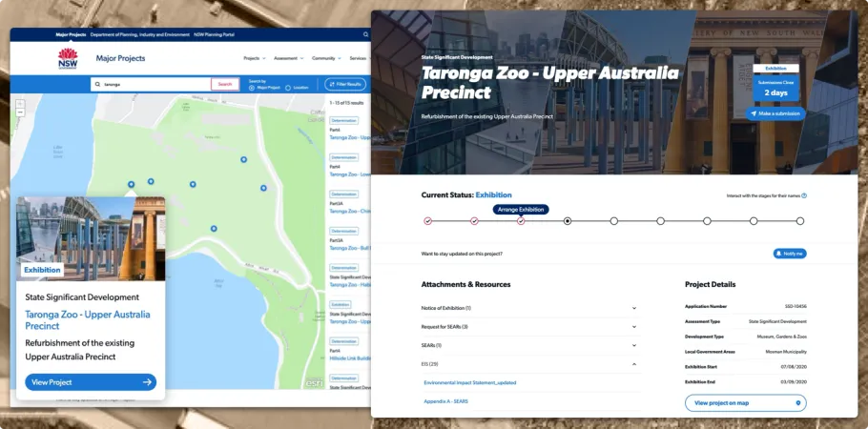The height and width of the screenshot is (429, 868).
Task: Click the project card thumbnail image
Action: (91, 238)
